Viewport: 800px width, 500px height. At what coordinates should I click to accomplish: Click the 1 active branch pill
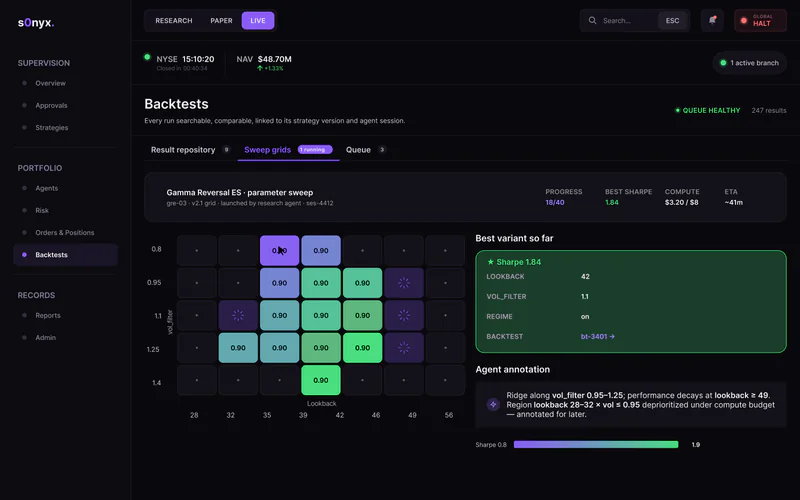click(x=749, y=63)
